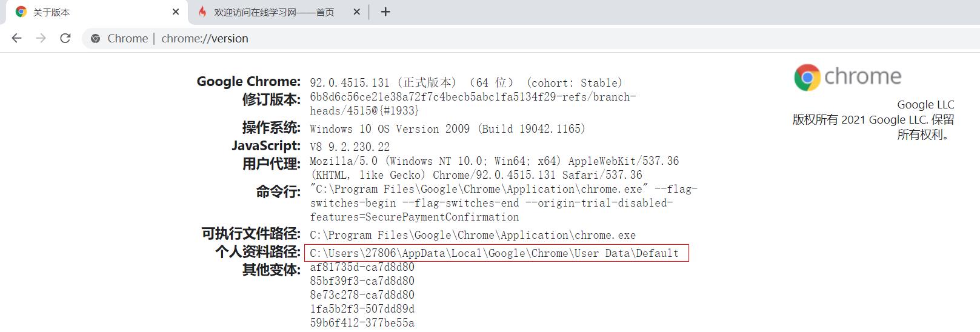This screenshot has width=980, height=332.
Task: Close the 欢迎访问在线学习网 tab
Action: pos(356,12)
